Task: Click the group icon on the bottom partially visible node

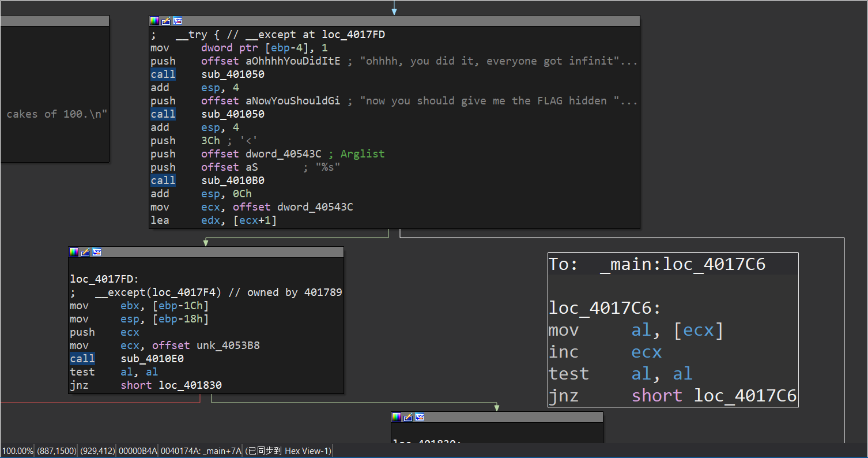Action: [x=420, y=417]
